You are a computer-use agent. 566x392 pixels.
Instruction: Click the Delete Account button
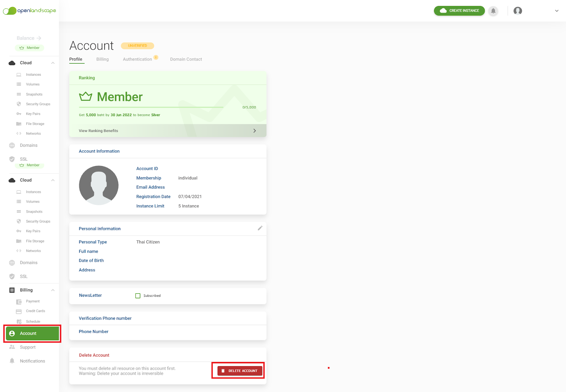240,371
